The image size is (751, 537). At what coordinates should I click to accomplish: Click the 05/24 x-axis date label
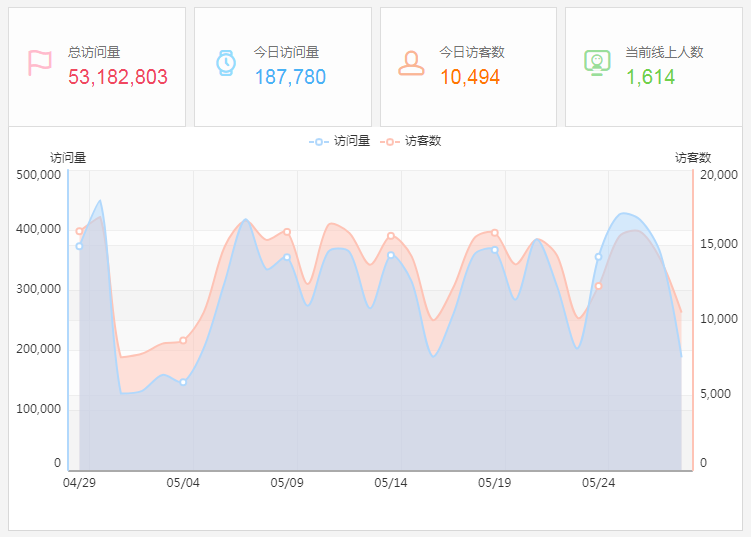tap(598, 482)
